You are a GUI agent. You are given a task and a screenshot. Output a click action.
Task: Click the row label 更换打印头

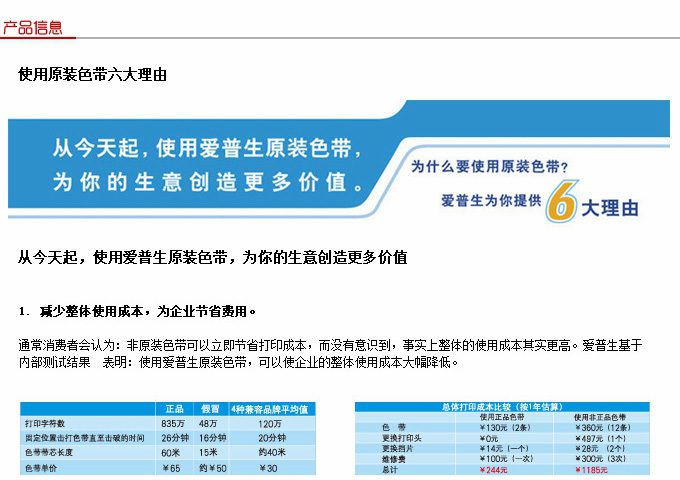point(402,438)
